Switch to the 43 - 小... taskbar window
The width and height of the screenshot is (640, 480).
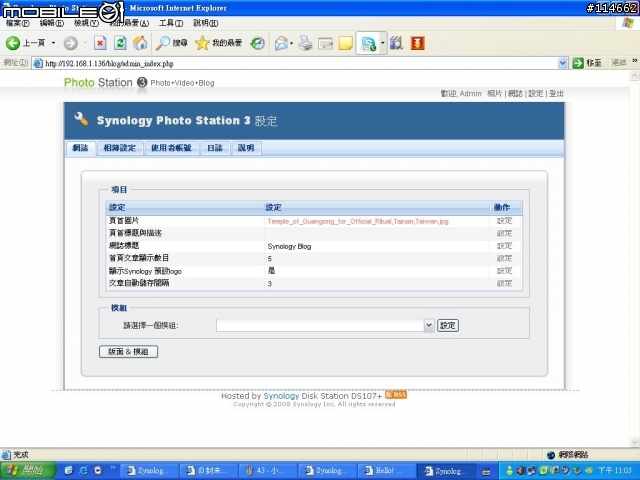(267, 471)
